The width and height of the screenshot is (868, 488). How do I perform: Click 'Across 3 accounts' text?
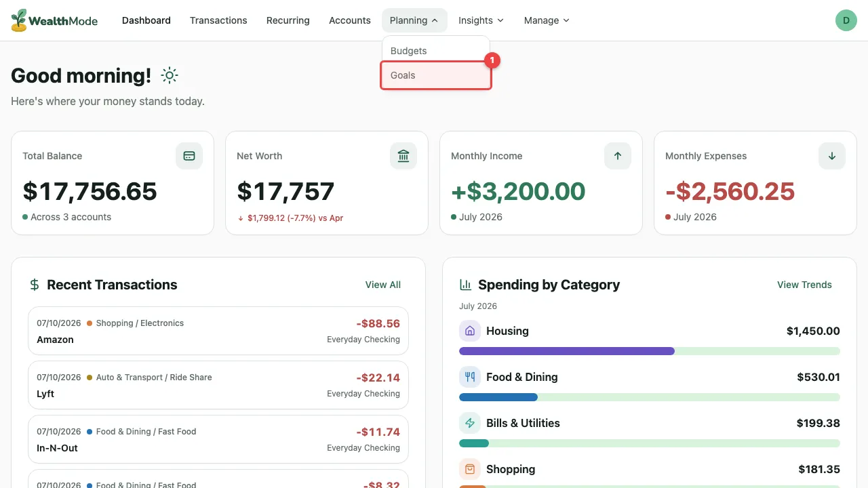coord(71,217)
